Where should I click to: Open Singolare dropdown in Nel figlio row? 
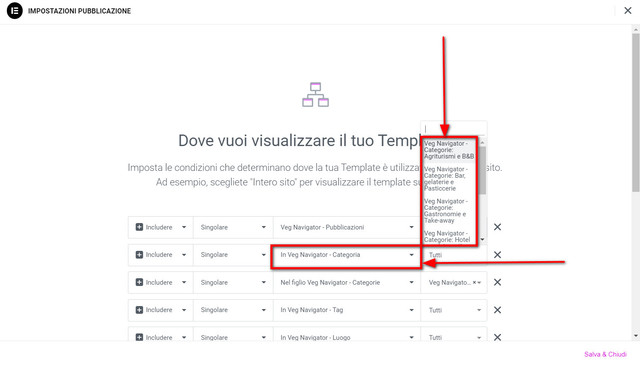[x=233, y=282]
